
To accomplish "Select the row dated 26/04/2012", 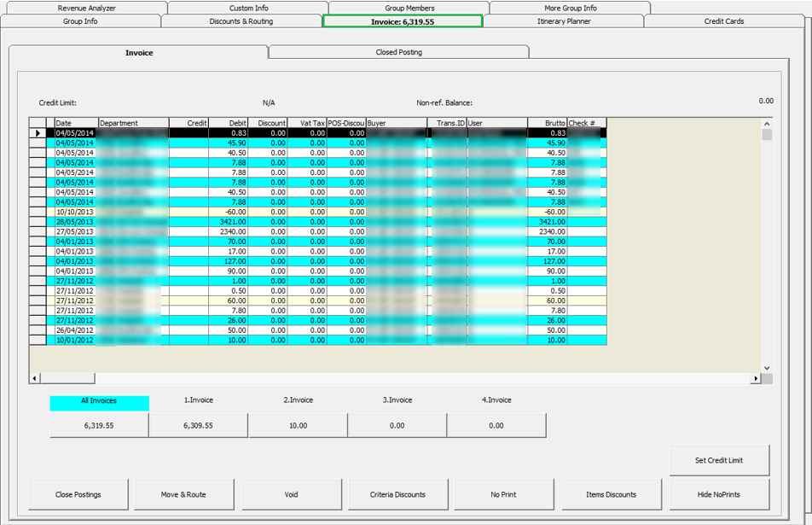I will [x=317, y=330].
